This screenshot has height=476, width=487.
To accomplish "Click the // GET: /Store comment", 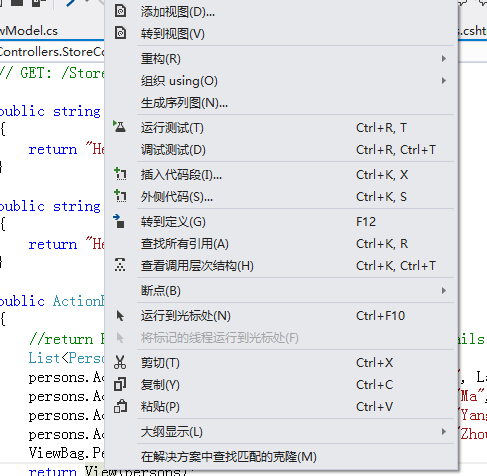I will 52,73.
